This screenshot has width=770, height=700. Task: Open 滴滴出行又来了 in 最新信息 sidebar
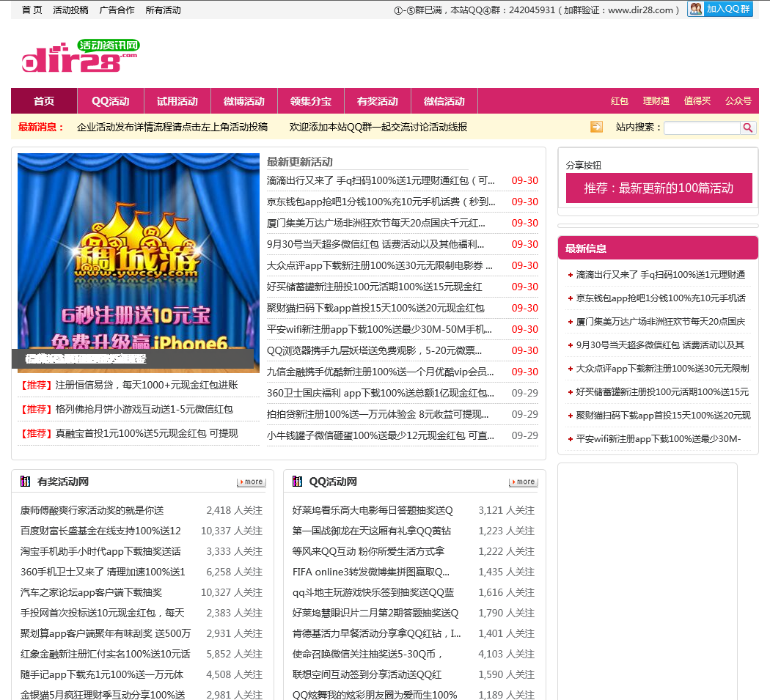[x=661, y=275]
